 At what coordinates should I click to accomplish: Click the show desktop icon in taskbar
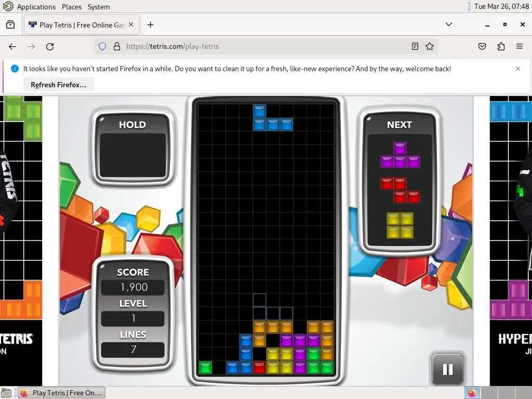6,393
